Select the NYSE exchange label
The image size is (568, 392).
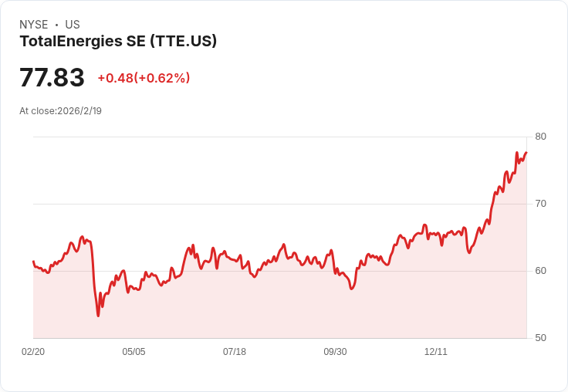[34, 25]
